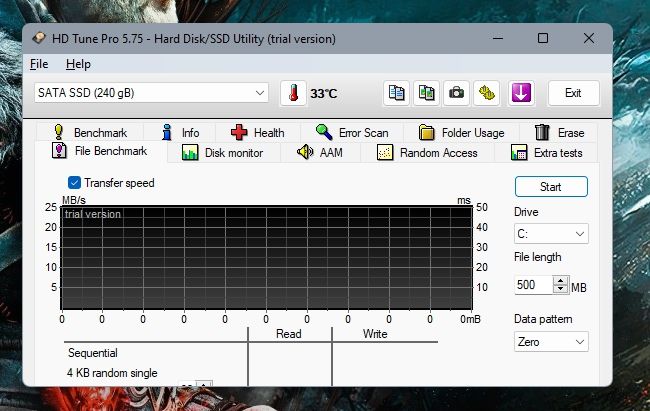Click the Read column header
The height and width of the screenshot is (411, 650).
[289, 334]
